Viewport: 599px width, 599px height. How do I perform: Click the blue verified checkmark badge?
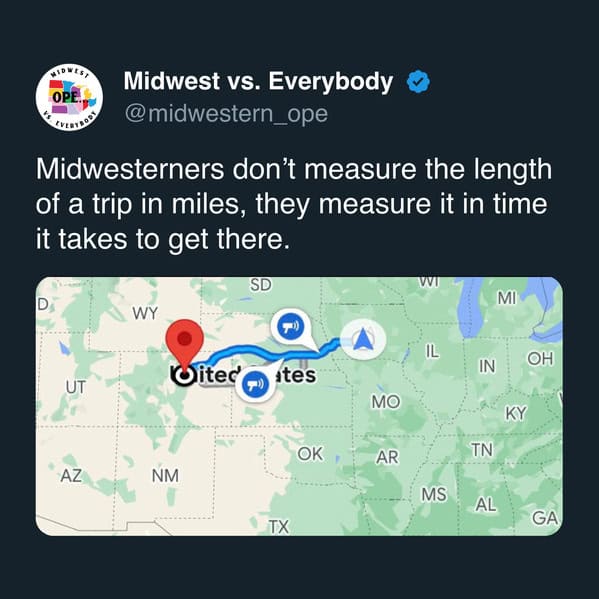pyautogui.click(x=418, y=82)
